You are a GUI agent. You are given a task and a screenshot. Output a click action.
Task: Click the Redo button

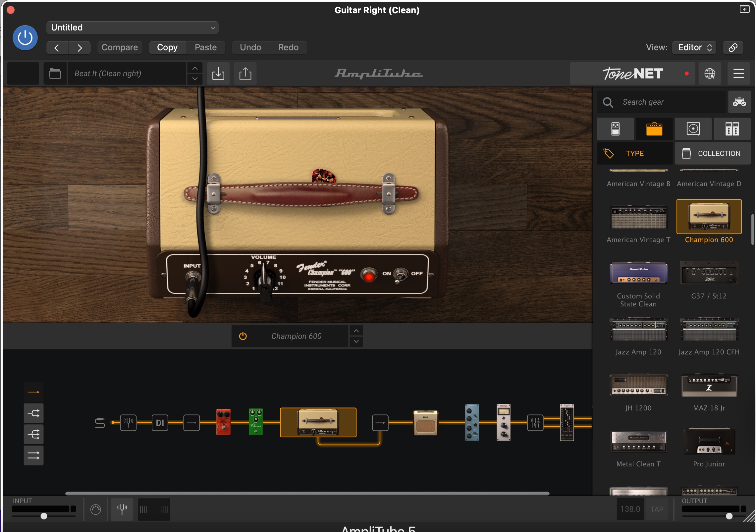coord(288,48)
